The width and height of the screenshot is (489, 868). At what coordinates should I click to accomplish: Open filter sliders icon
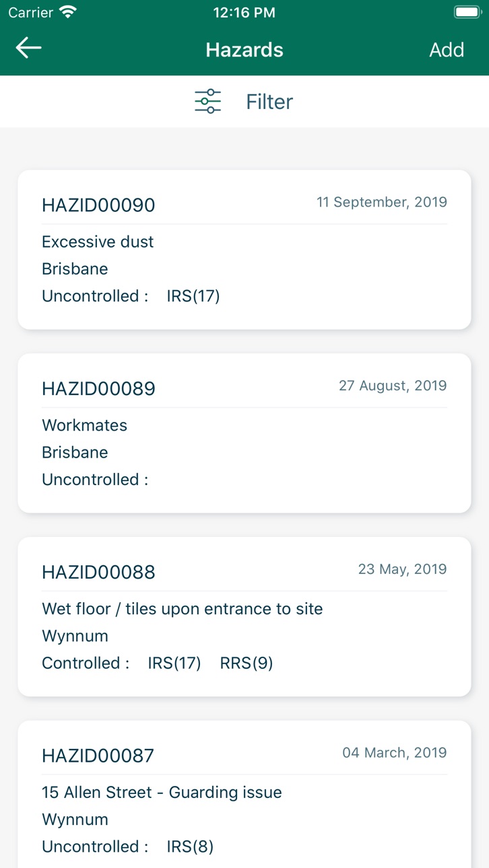(207, 101)
